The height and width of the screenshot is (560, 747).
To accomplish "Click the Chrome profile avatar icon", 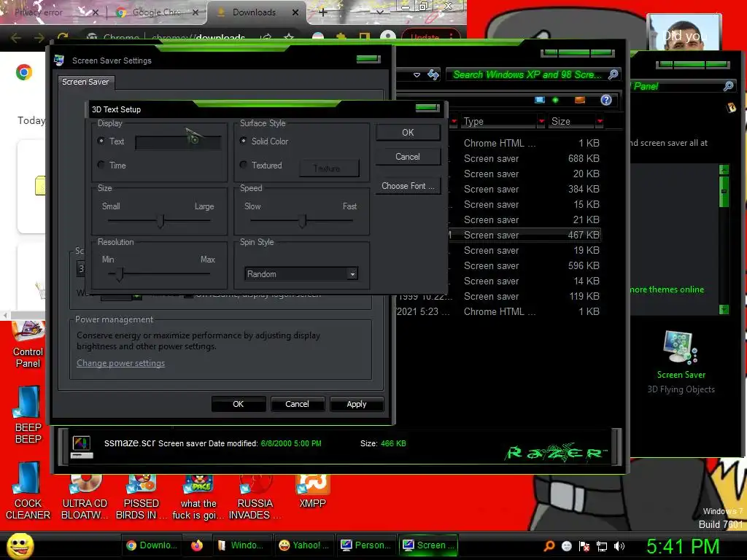I will (x=388, y=36).
